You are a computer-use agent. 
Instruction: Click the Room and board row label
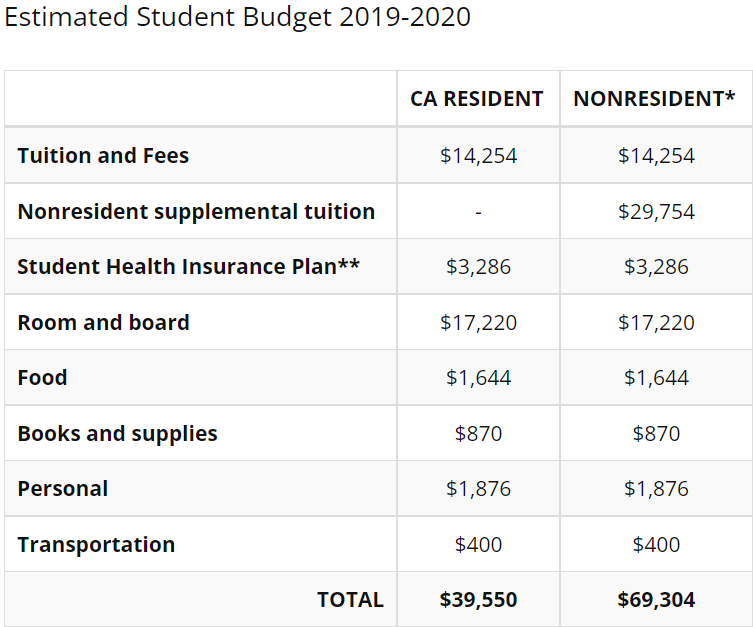click(103, 322)
